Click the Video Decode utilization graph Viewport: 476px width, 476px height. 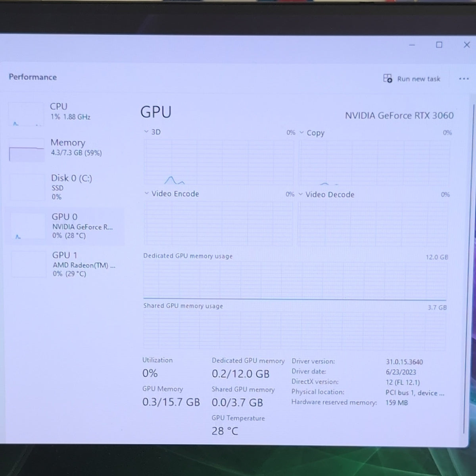pos(373,224)
